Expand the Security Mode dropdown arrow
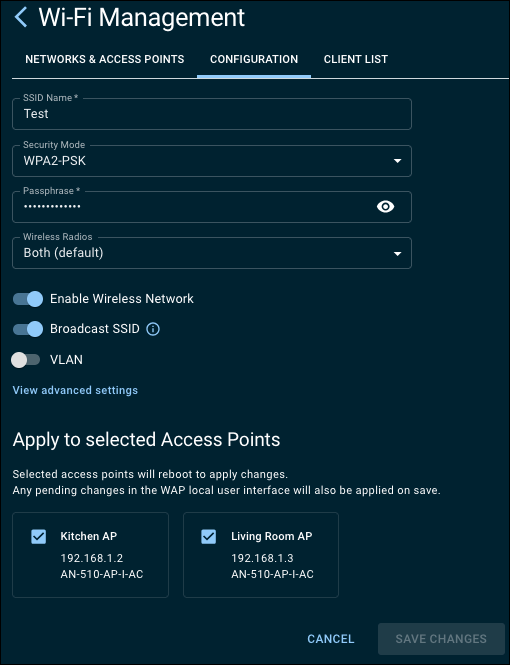 (397, 161)
